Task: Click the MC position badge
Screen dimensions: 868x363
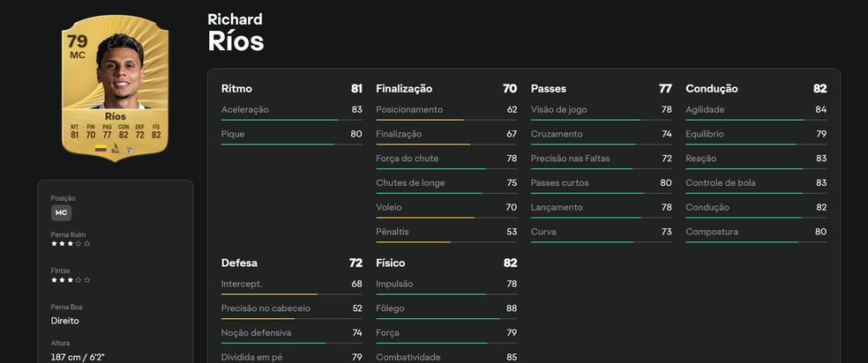Action: pyautogui.click(x=62, y=212)
